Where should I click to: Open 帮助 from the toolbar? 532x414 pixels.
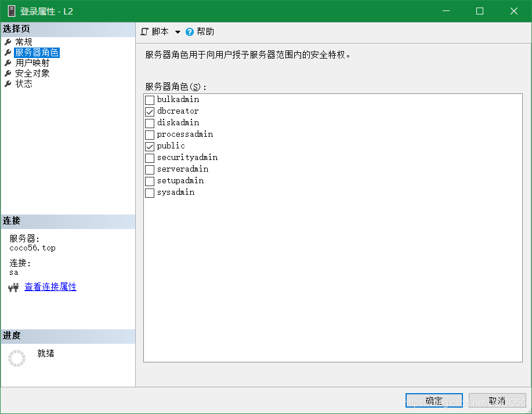coord(205,32)
